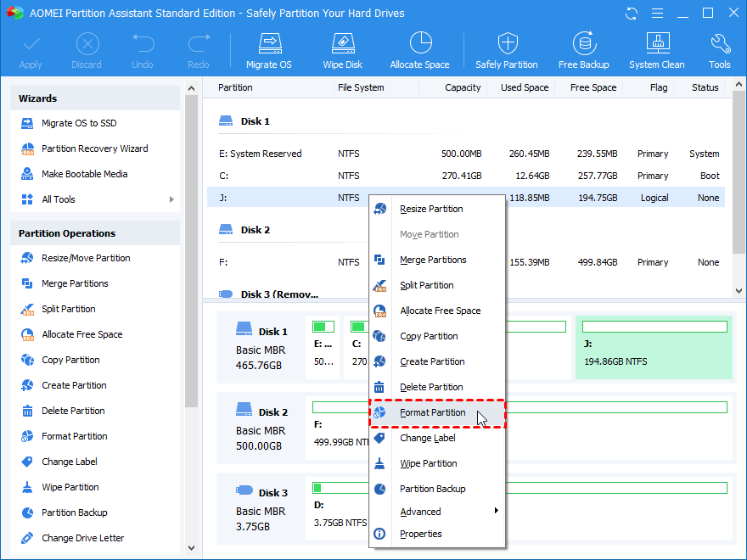
Task: Select Delete Partition in context menu
Action: tap(431, 387)
